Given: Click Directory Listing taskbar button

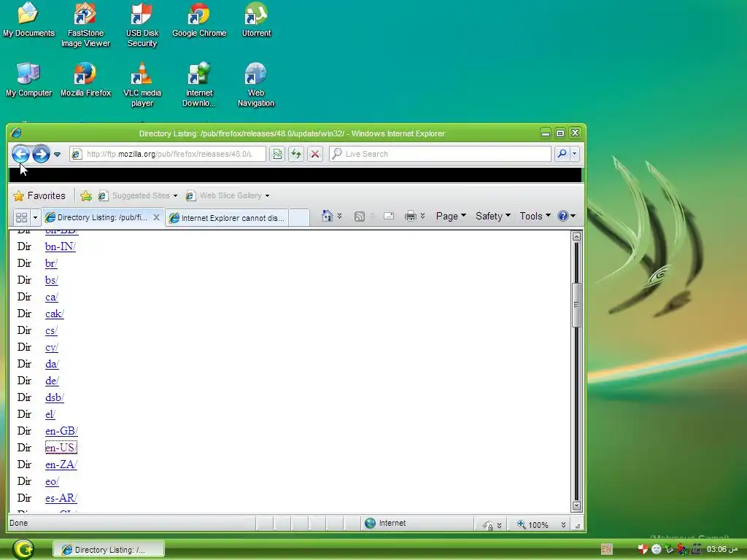Looking at the screenshot, I should (x=108, y=550).
